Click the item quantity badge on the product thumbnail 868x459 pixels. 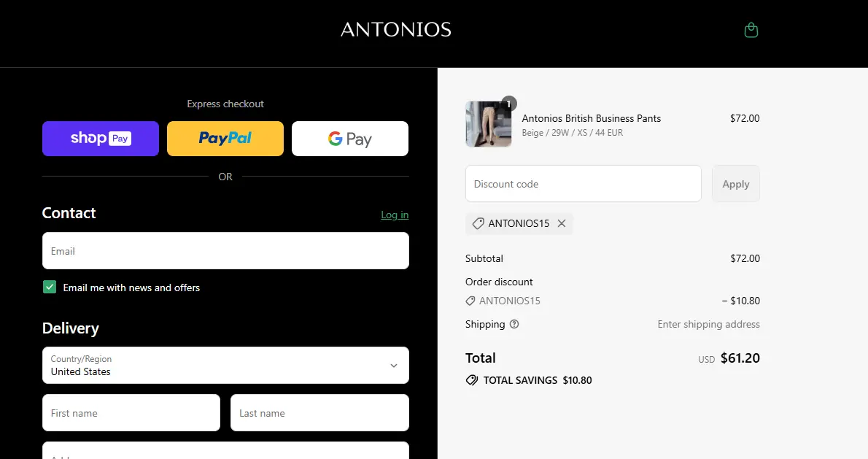(x=508, y=104)
